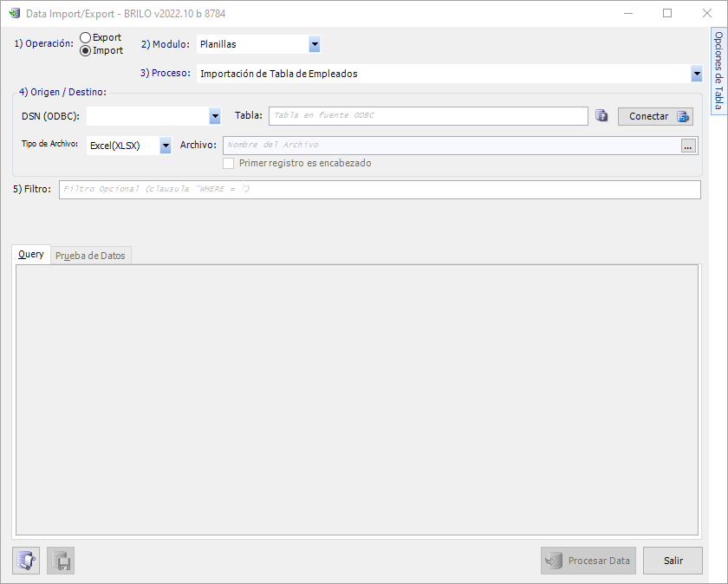Click the table help icon beside Tabla field
Image resolution: width=728 pixels, height=584 pixels.
[601, 115]
